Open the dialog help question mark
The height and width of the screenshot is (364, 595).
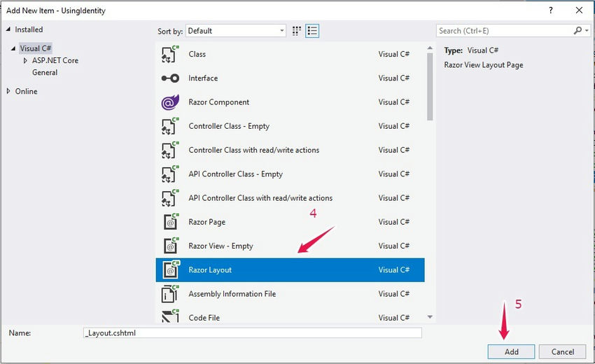551,10
